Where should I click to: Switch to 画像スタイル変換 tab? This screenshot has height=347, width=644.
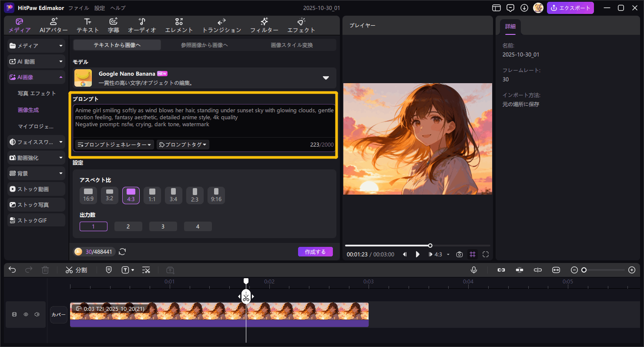[292, 45]
